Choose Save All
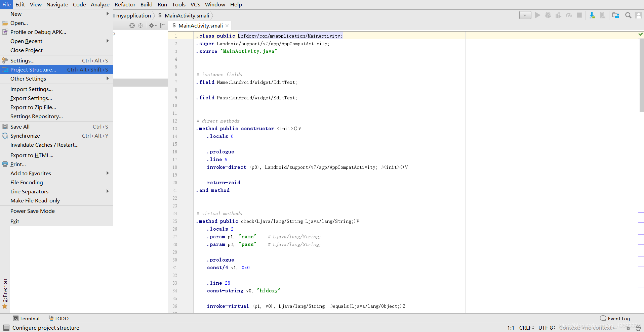644x332 pixels. [56, 127]
